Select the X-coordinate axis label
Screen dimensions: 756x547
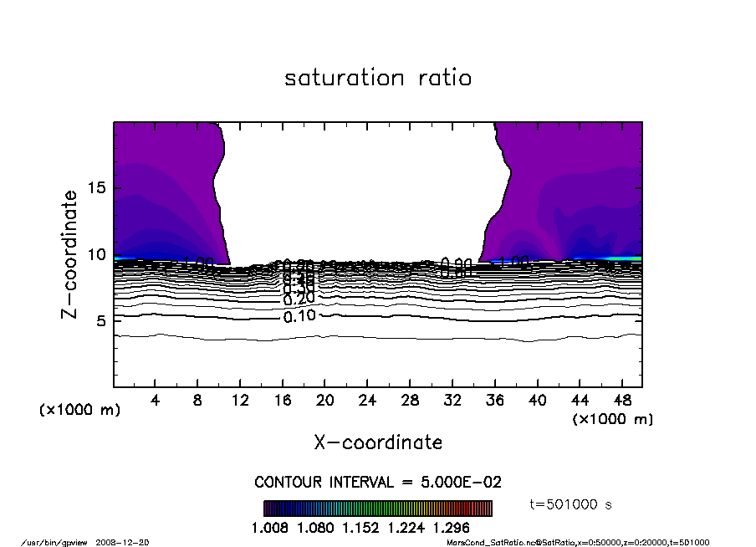(378, 442)
